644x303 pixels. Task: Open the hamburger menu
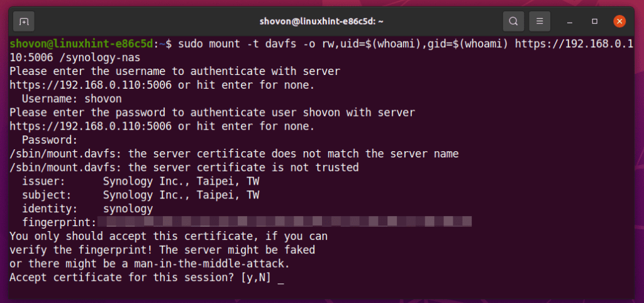[x=540, y=21]
